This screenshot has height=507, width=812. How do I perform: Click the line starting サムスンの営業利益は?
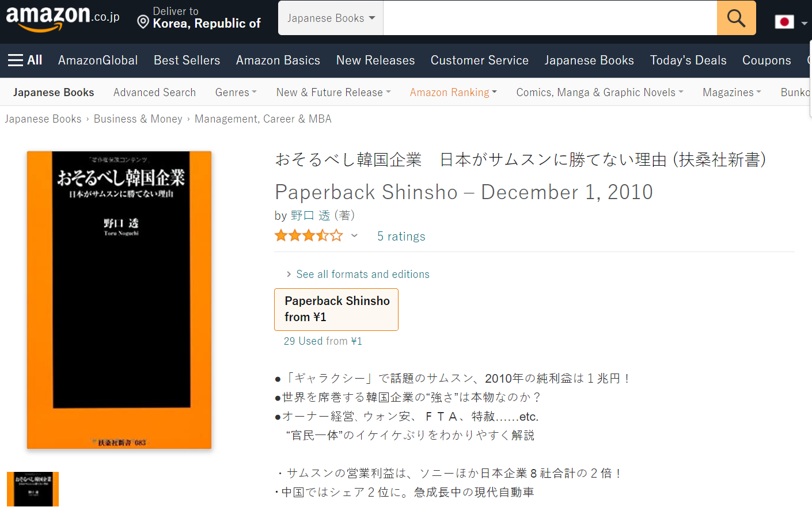point(449,474)
